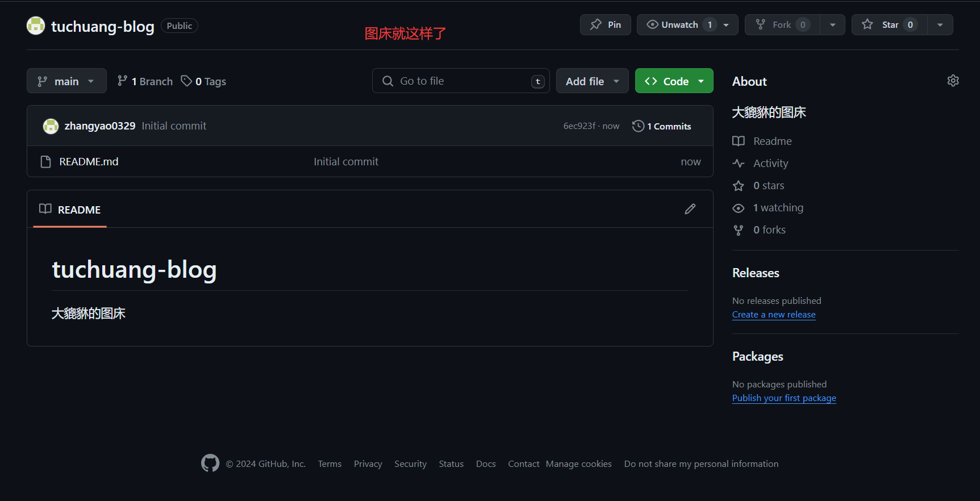This screenshot has height=501, width=980.
Task: Click the footer Manage cookies button
Action: (x=579, y=464)
